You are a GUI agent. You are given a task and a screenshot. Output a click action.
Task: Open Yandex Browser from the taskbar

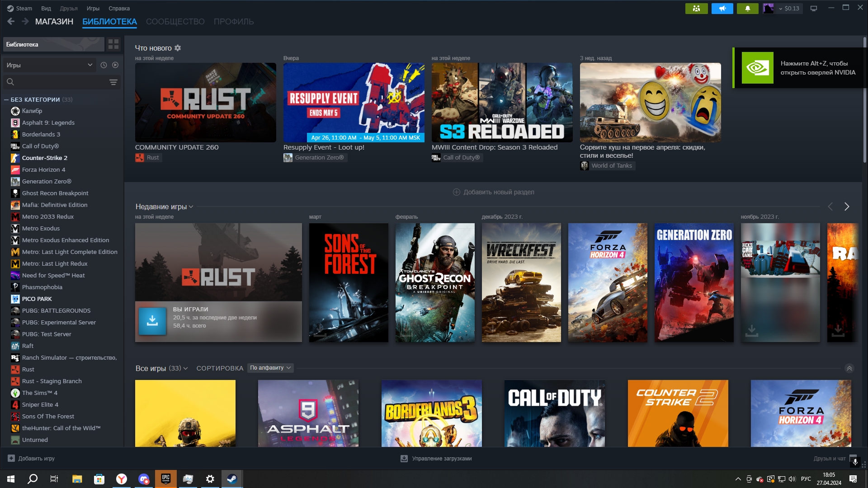click(x=122, y=479)
